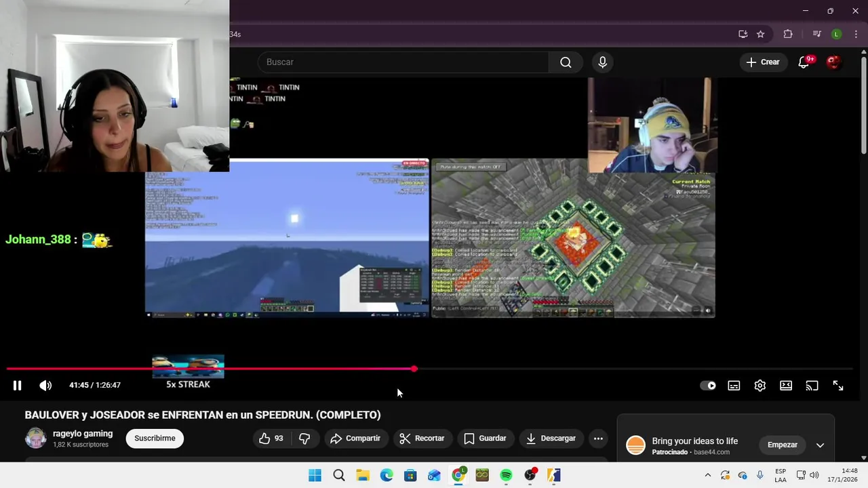This screenshot has height=488, width=868.
Task: Open Chrome extensions puzzle icon
Action: (788, 34)
